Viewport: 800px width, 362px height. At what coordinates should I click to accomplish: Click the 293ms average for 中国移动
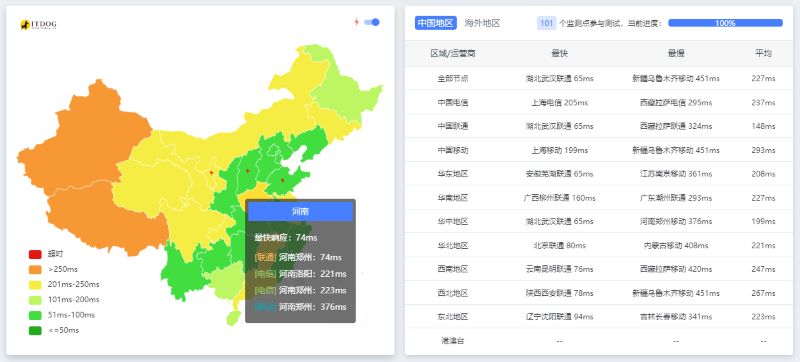763,150
